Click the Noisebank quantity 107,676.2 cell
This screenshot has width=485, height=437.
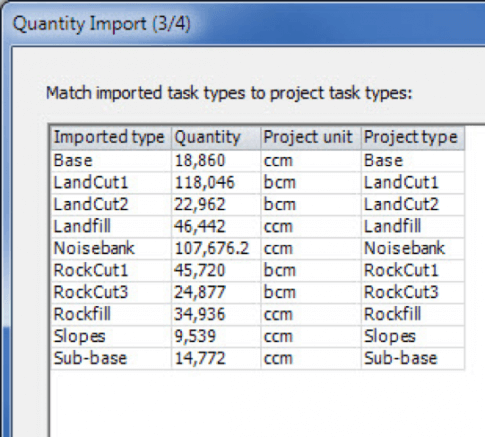coord(216,249)
